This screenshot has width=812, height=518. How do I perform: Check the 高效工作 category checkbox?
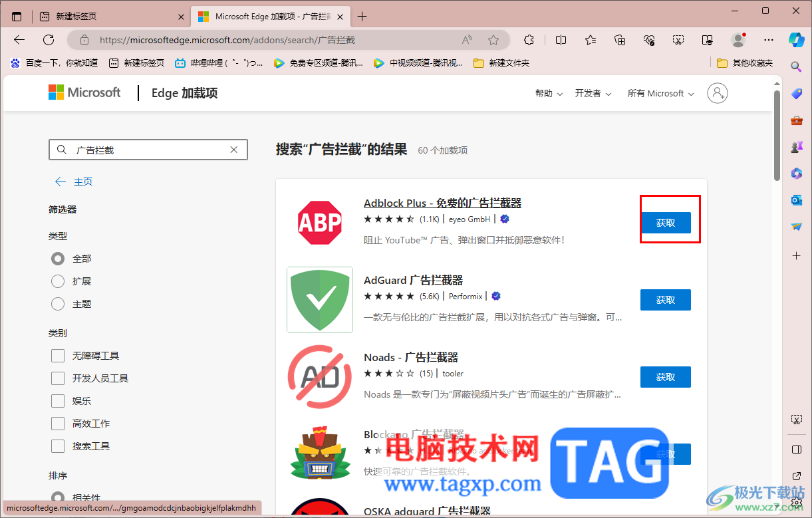point(58,424)
